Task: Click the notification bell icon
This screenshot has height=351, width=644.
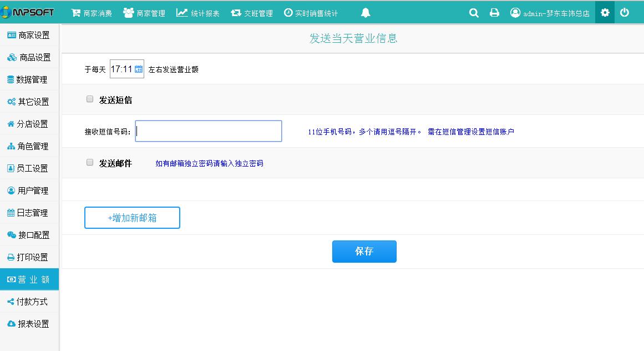Action: tap(366, 13)
